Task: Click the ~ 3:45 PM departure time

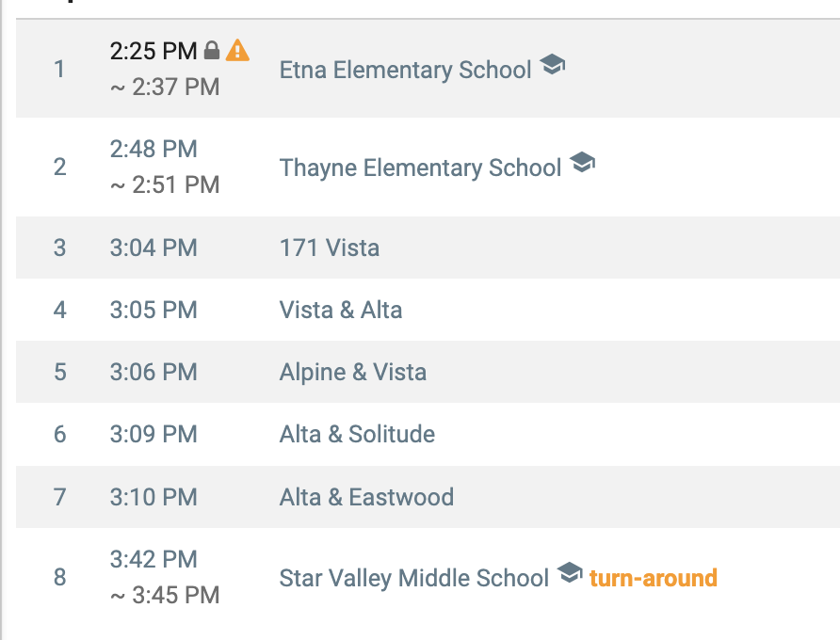Action: pos(165,595)
